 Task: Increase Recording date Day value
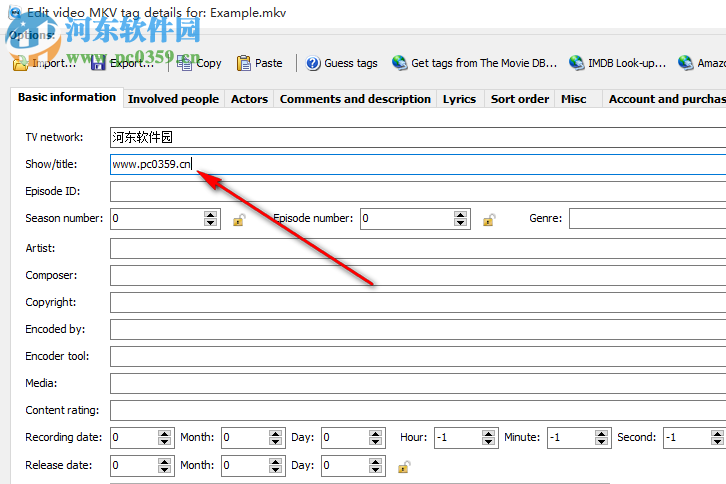[x=376, y=434]
